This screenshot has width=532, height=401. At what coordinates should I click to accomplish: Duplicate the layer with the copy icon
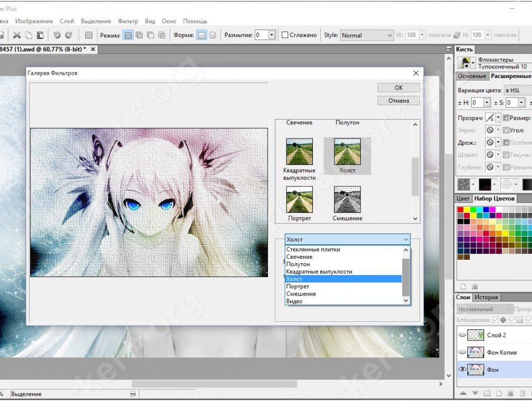click(523, 393)
